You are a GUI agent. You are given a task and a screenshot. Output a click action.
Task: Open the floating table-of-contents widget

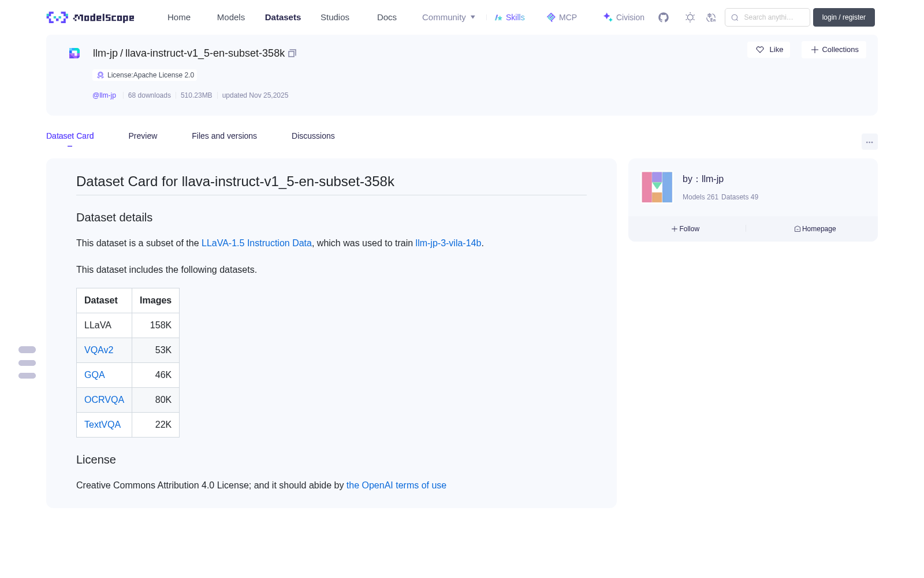point(27,363)
